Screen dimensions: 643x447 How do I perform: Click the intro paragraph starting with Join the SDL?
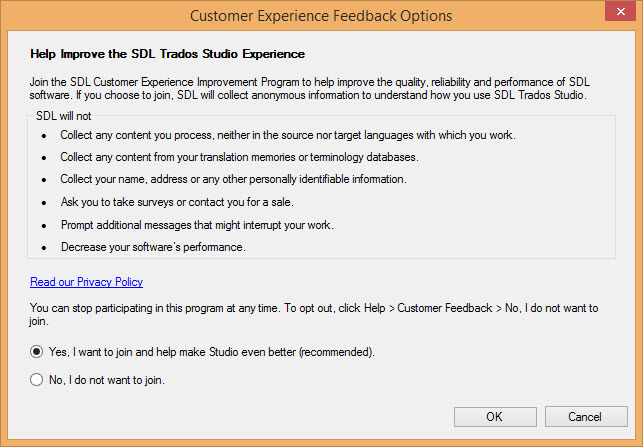pyautogui.click(x=312, y=89)
